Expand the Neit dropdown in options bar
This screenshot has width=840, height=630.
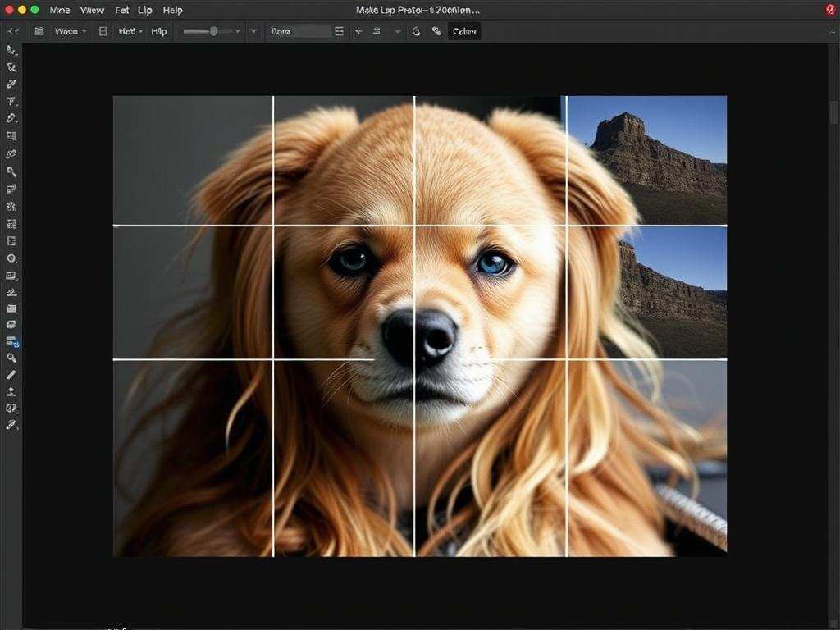130,31
